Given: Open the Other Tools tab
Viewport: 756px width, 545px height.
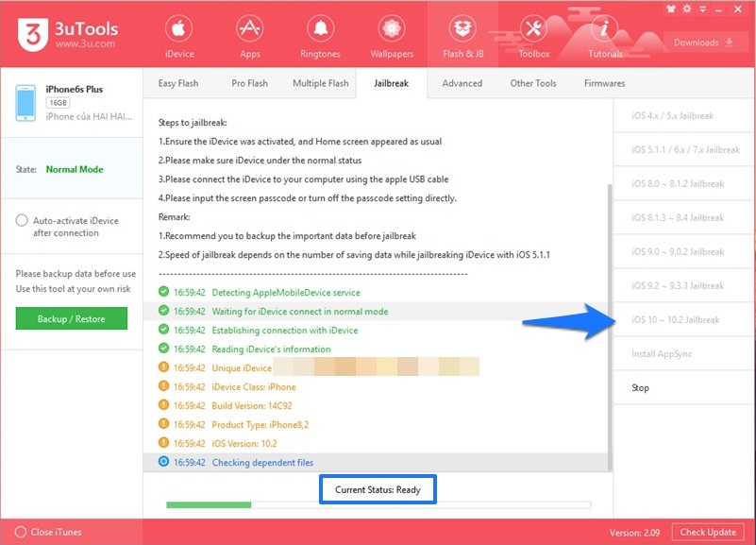Looking at the screenshot, I should tap(533, 83).
